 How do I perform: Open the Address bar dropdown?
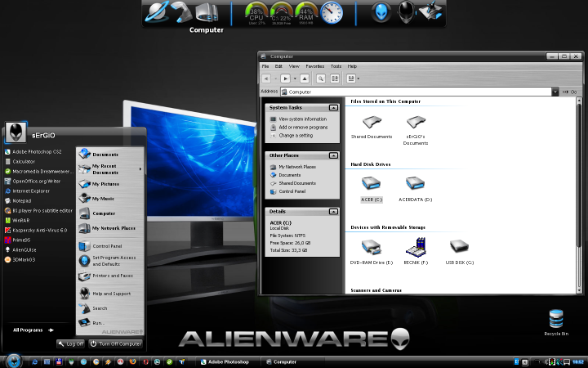click(x=555, y=92)
